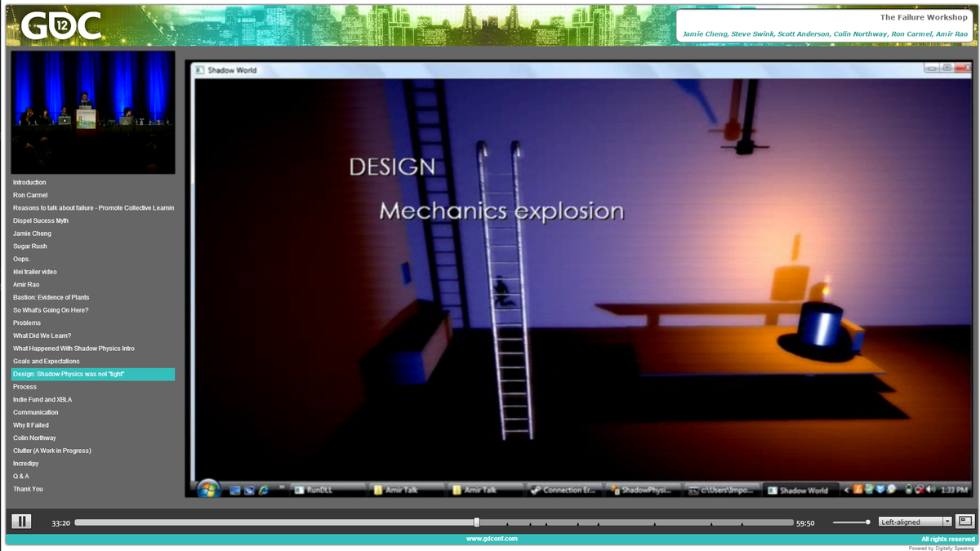Expand the quick launch toolbar chevron

pyautogui.click(x=280, y=488)
